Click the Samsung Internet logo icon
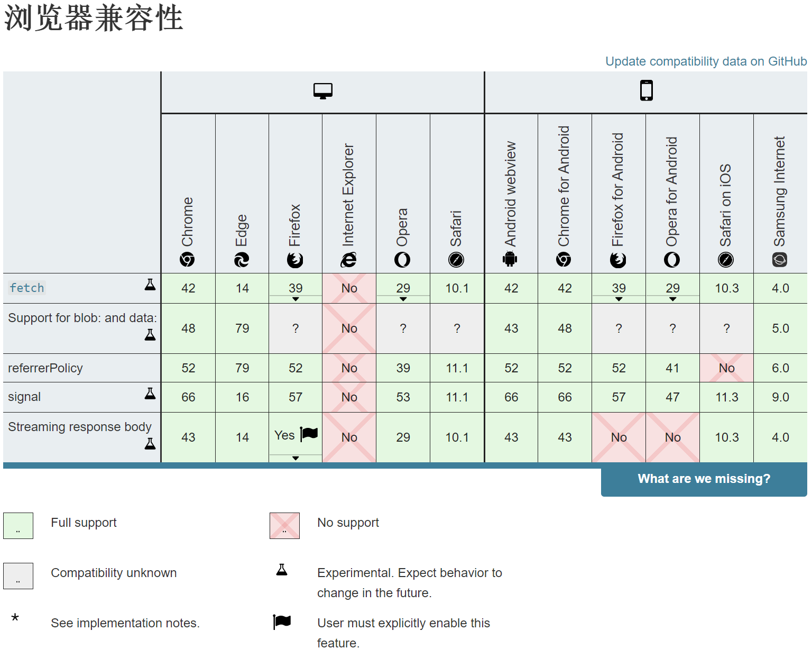Image resolution: width=812 pixels, height=658 pixels. pos(780,260)
